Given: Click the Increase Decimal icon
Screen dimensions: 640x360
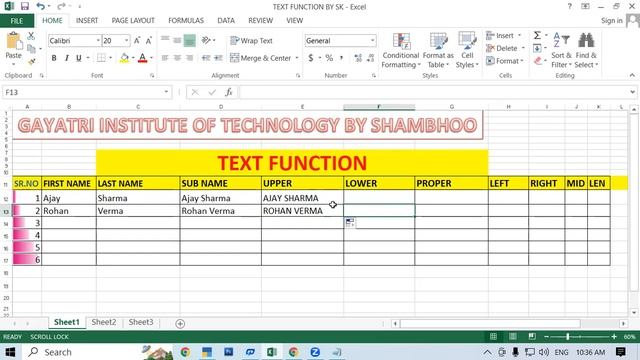Looking at the screenshot, I should click(358, 58).
